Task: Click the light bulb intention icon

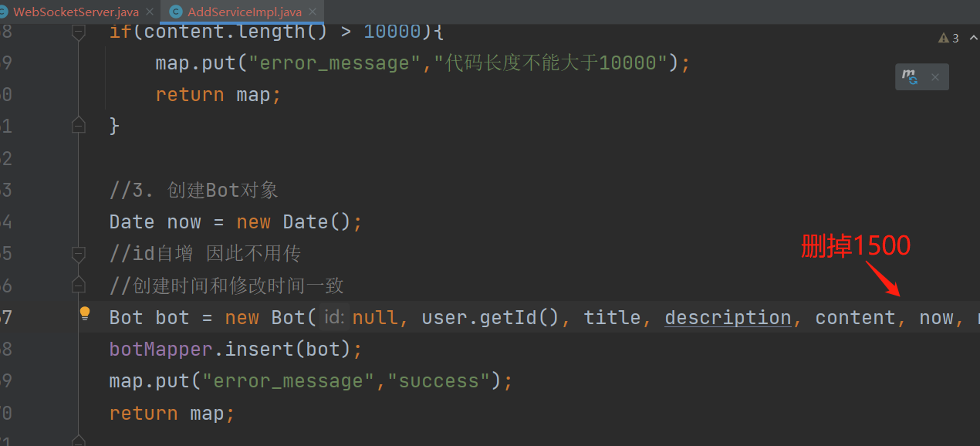Action: click(85, 313)
